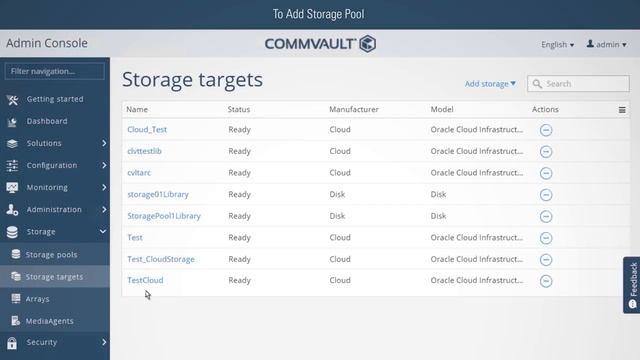
Task: Open the English language dropdown
Action: coord(558,44)
